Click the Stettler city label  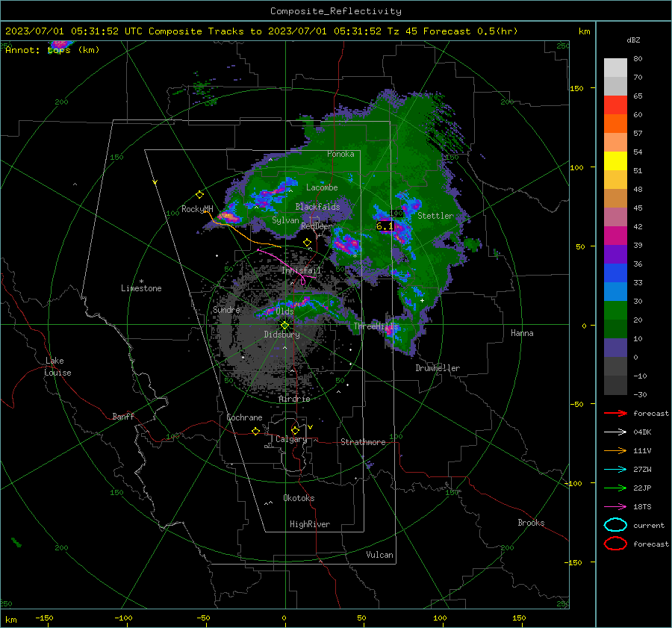click(435, 216)
